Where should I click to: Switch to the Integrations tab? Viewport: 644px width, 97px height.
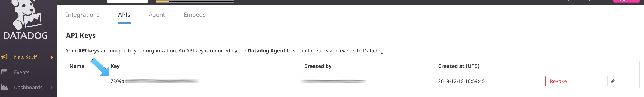82,15
